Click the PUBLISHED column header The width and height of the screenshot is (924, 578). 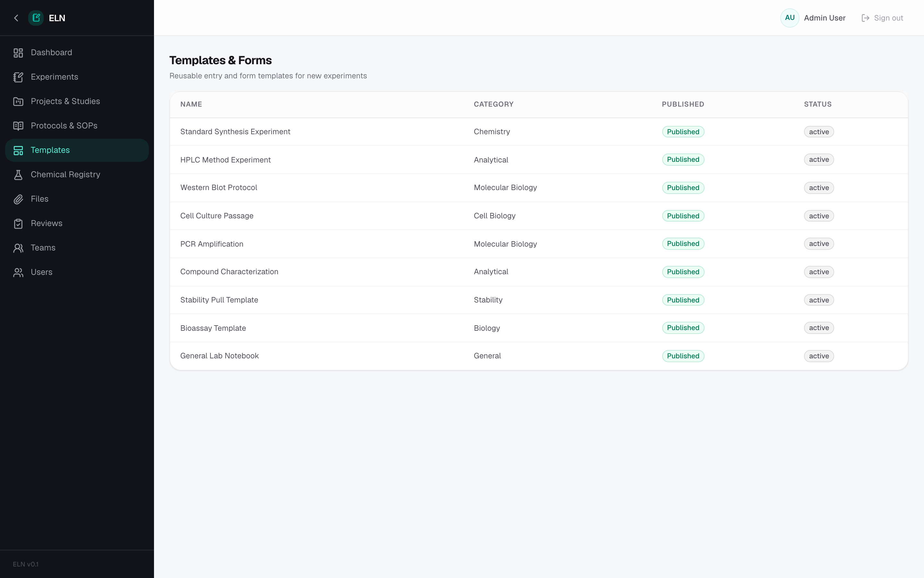pos(683,104)
